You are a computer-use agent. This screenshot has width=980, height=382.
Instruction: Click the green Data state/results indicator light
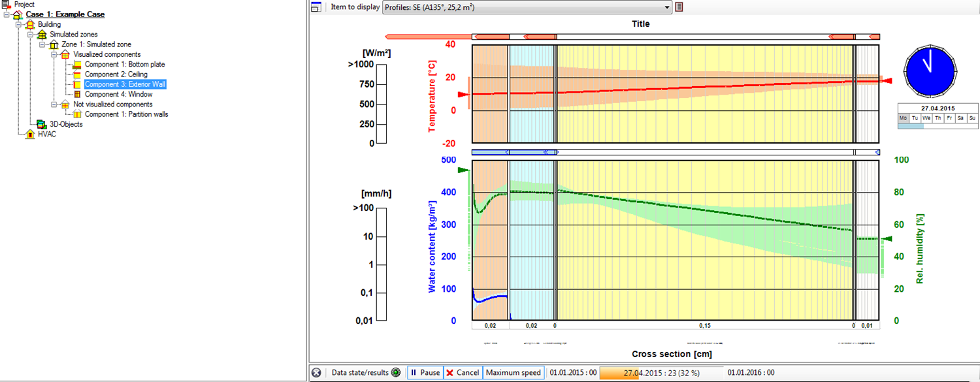tap(395, 373)
